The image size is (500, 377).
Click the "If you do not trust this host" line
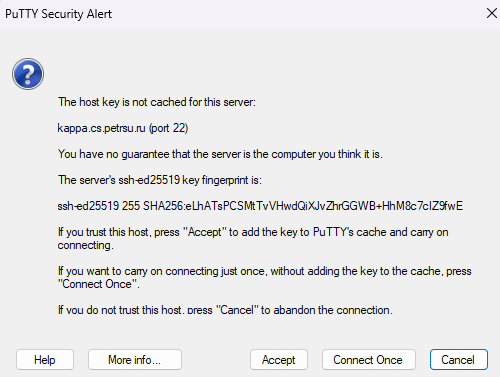coord(225,310)
